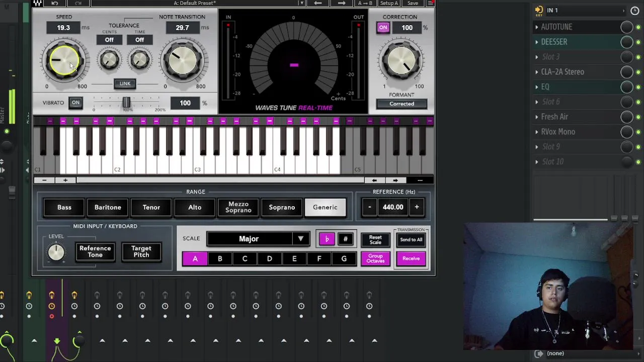The height and width of the screenshot is (362, 644).
Task: Expand the CLA-2A Stereo slot arrow
Action: click(x=537, y=72)
